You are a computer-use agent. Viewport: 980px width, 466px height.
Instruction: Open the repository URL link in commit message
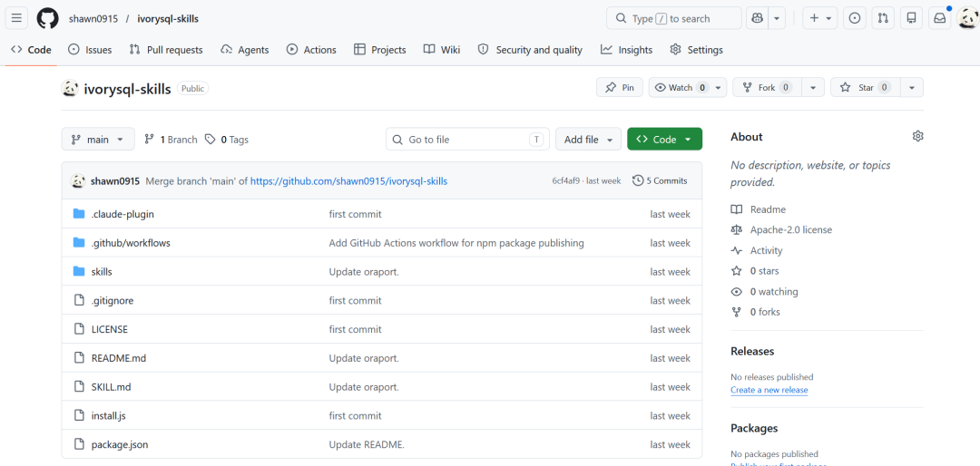348,181
